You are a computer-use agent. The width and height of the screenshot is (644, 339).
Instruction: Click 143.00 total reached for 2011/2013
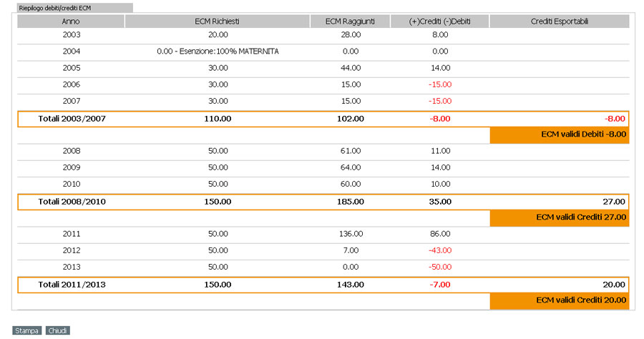click(x=351, y=285)
